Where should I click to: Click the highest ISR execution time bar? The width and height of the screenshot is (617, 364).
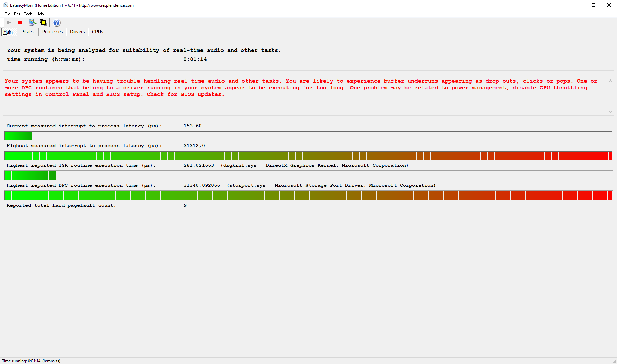pyautogui.click(x=308, y=176)
